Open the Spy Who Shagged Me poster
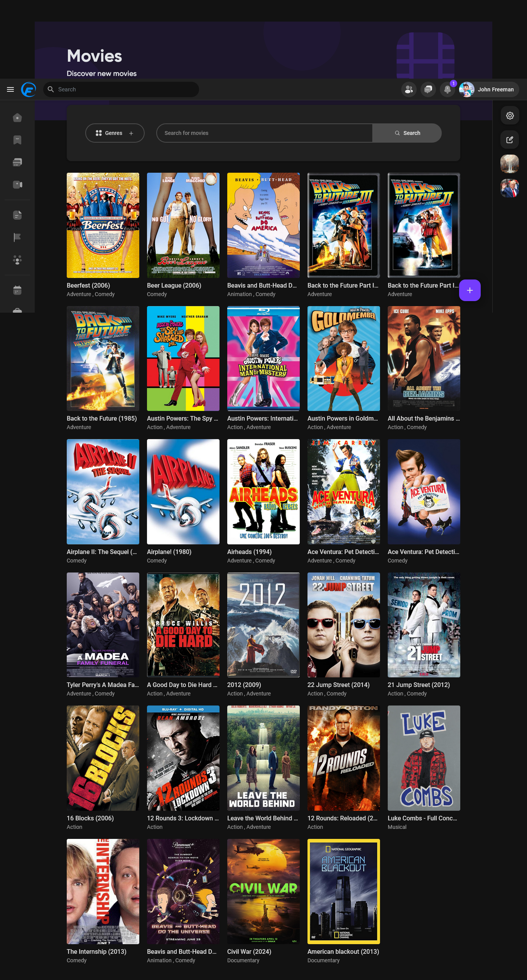 pos(183,359)
